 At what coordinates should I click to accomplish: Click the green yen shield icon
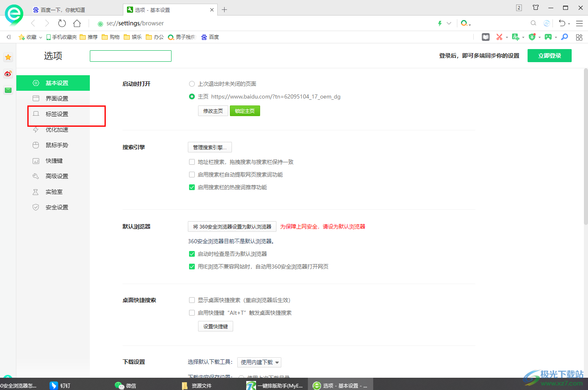click(532, 37)
